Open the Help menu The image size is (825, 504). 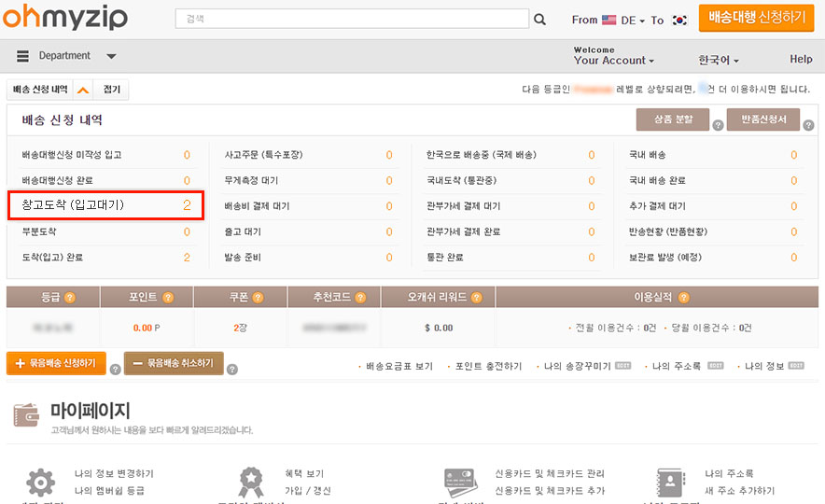801,59
